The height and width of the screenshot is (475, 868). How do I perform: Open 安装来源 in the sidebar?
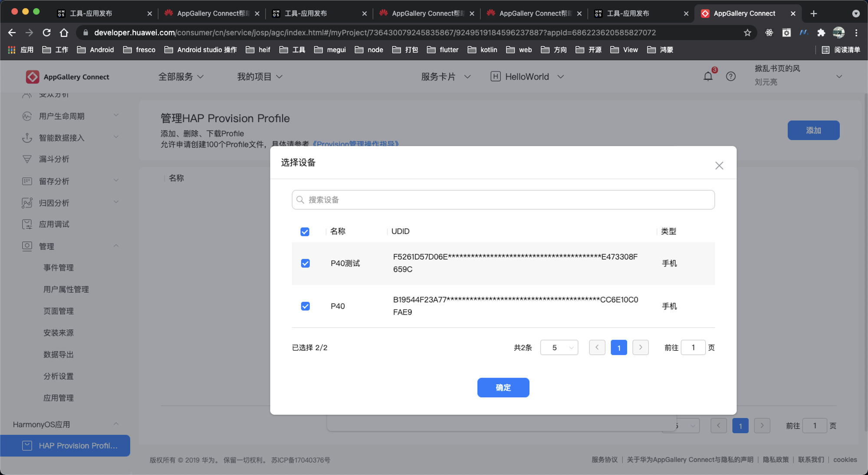tap(59, 333)
